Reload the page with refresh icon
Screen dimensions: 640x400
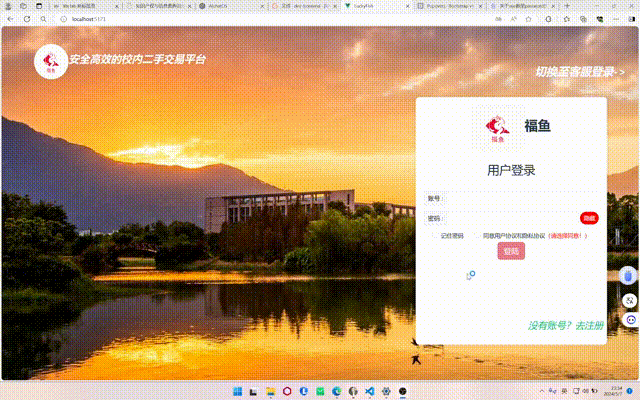tap(27, 19)
